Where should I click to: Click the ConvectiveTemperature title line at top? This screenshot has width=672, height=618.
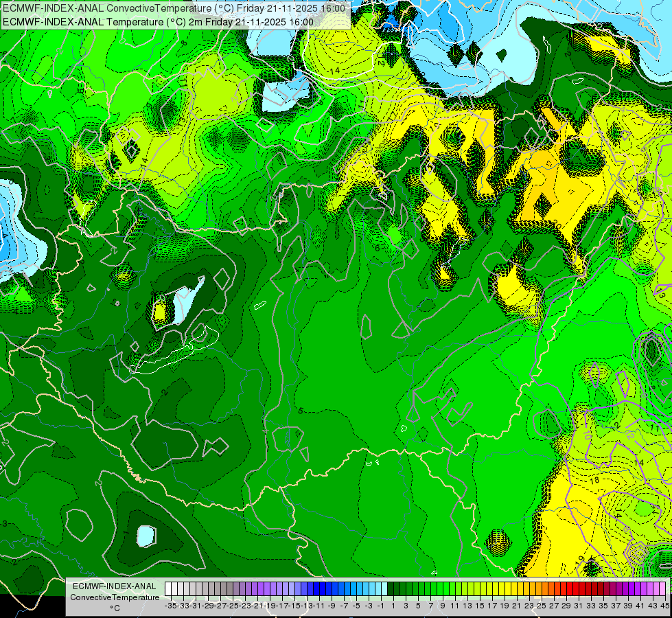coord(174,8)
